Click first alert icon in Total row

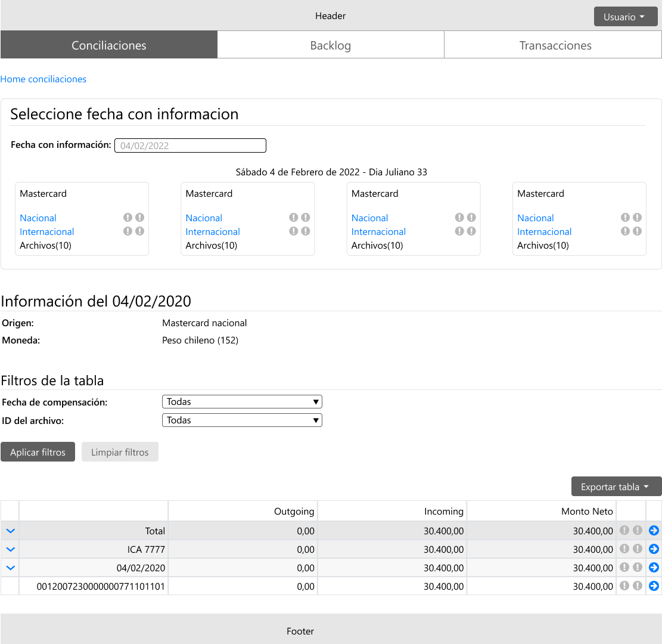624,530
